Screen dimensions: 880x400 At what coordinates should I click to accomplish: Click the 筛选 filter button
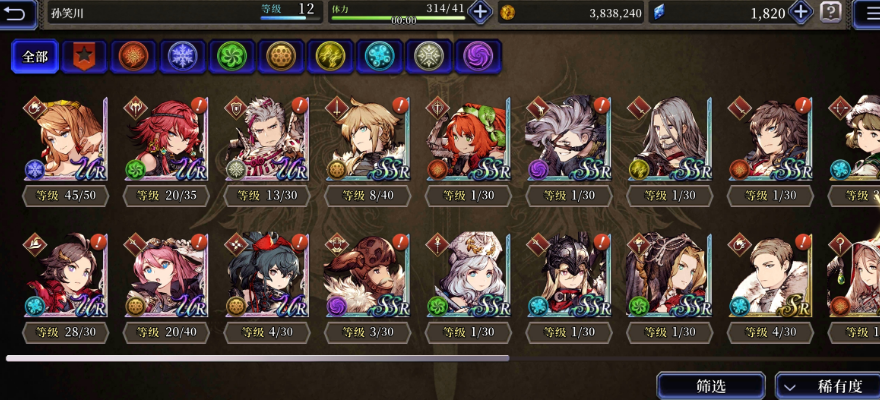click(x=711, y=386)
